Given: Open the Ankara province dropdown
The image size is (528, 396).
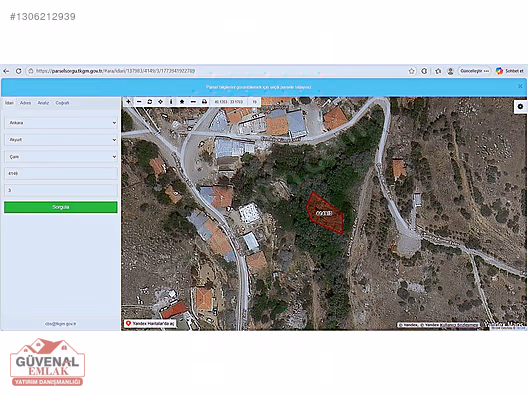Looking at the screenshot, I should (x=61, y=123).
